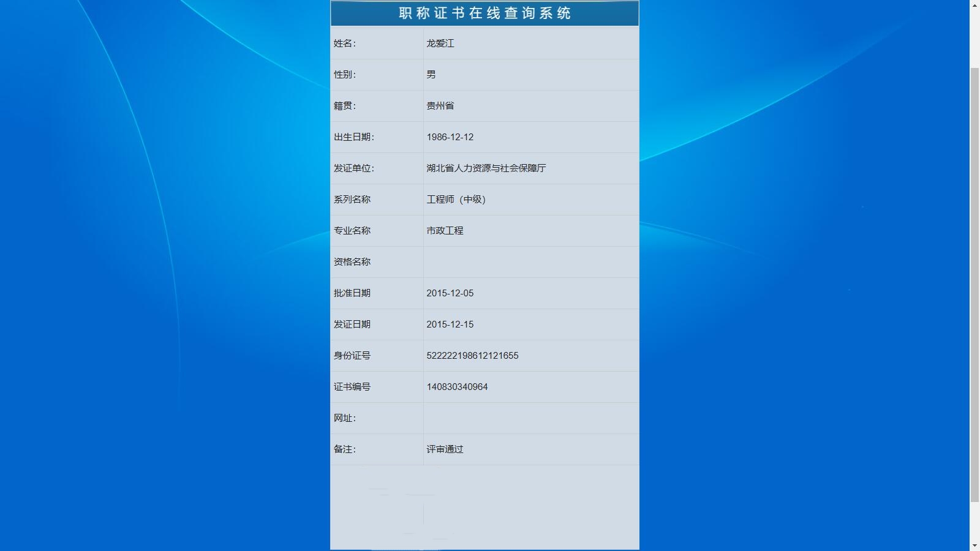The image size is (980, 551).
Task: Select certificate number 140830340964
Action: 457,386
